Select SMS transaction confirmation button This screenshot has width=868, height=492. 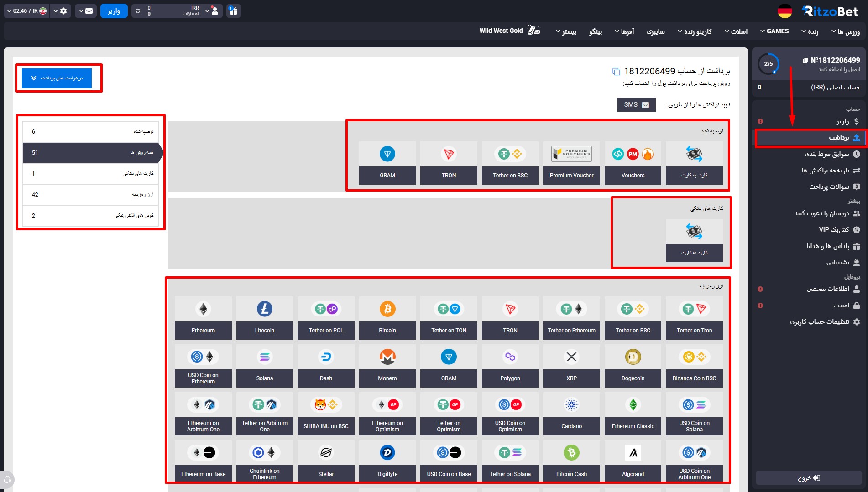click(637, 105)
